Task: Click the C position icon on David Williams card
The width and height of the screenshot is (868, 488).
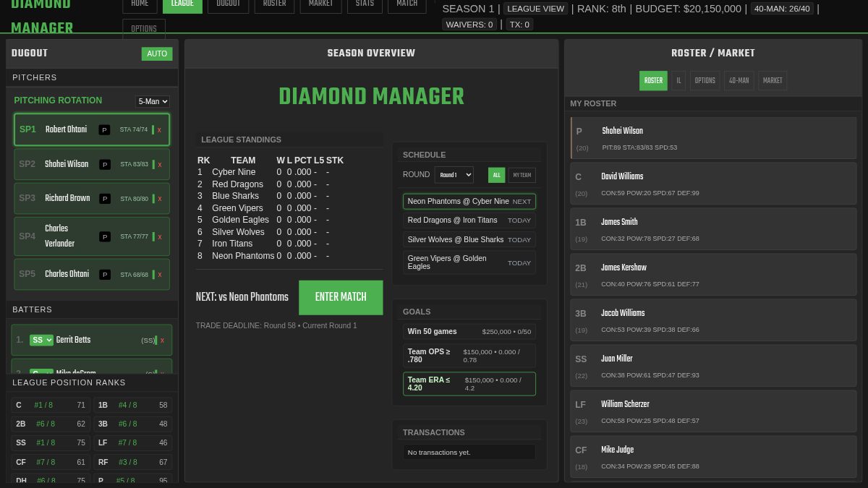Action: pos(578,177)
